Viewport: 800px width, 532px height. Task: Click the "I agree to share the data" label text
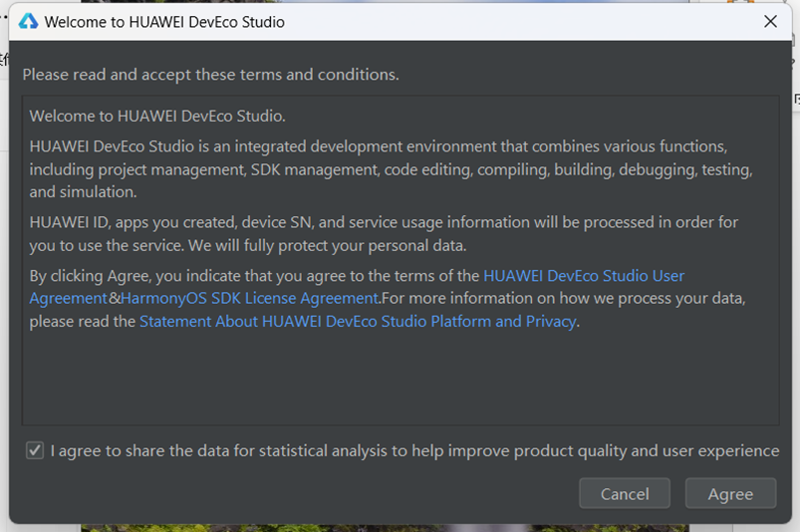click(x=414, y=450)
